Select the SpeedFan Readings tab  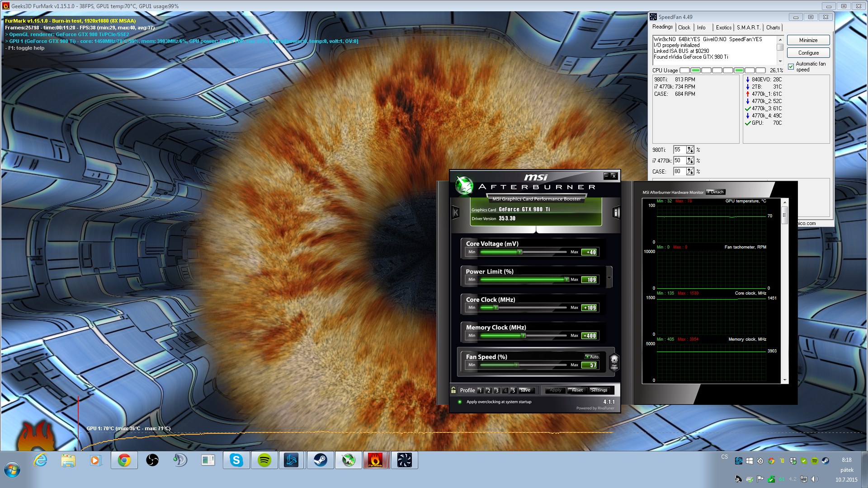pos(662,27)
